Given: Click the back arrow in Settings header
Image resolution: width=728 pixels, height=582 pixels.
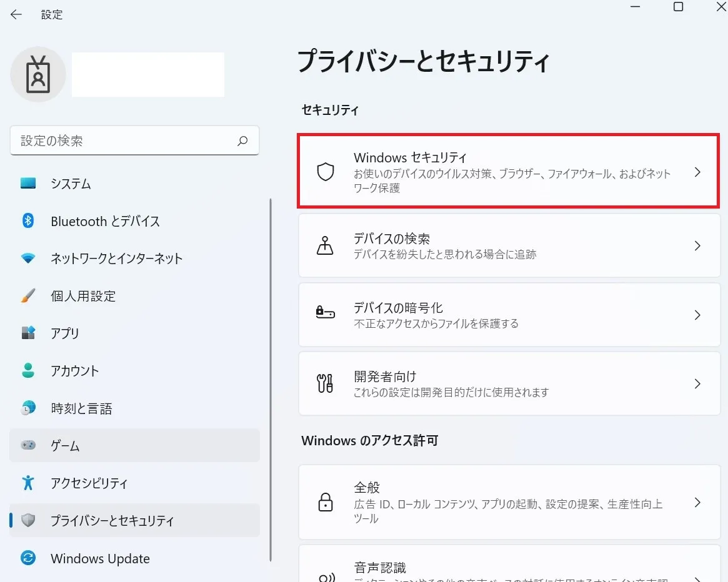Looking at the screenshot, I should (x=16, y=14).
